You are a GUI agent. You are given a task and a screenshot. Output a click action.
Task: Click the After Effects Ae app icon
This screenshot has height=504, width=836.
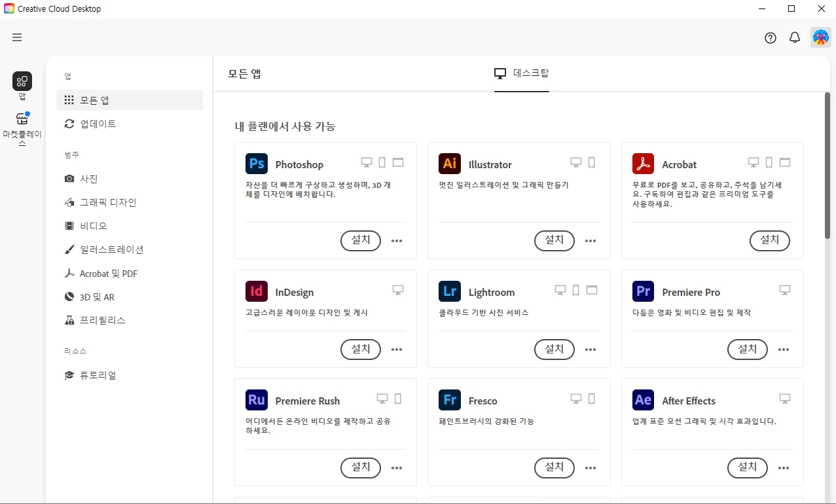click(644, 400)
